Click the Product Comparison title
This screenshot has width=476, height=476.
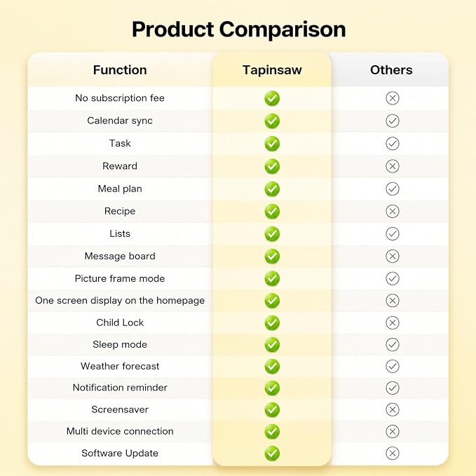238,29
